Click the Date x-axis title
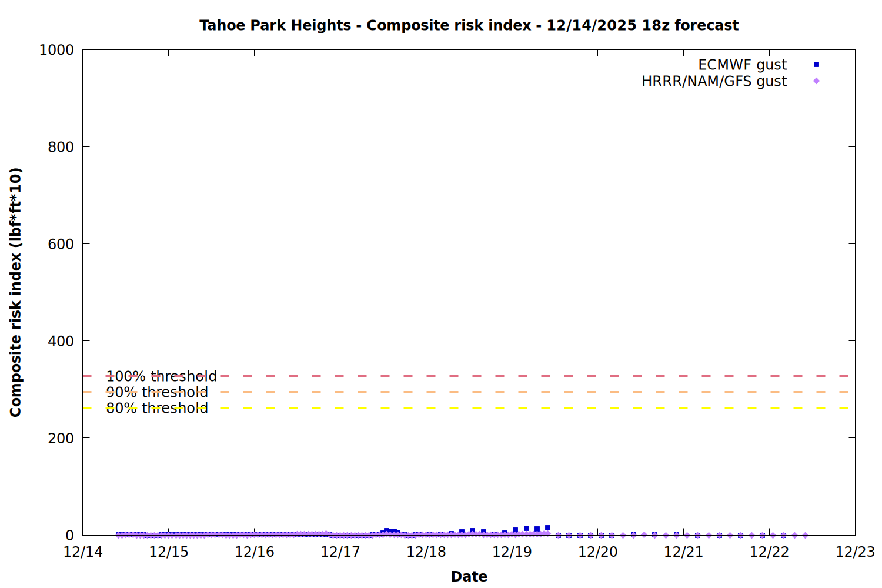The height and width of the screenshot is (588, 882). [469, 576]
